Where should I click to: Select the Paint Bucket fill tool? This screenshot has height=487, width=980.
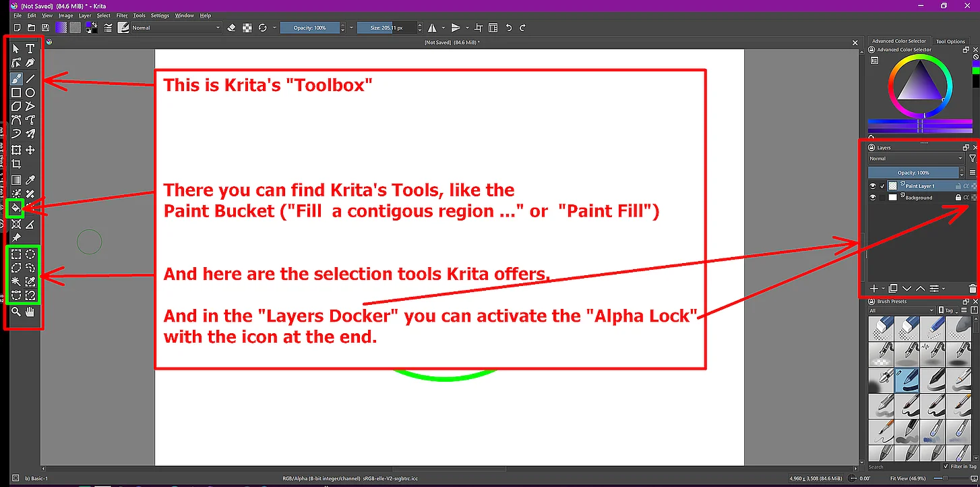[x=16, y=208]
